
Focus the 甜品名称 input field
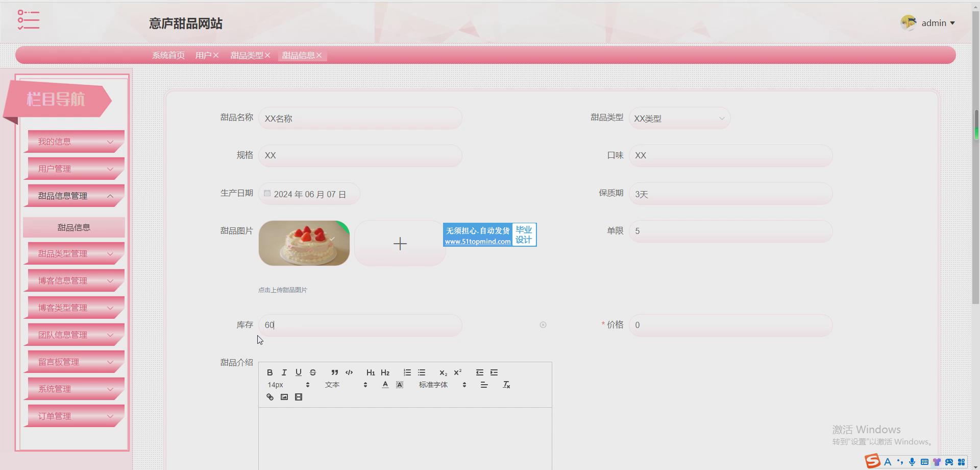point(360,118)
